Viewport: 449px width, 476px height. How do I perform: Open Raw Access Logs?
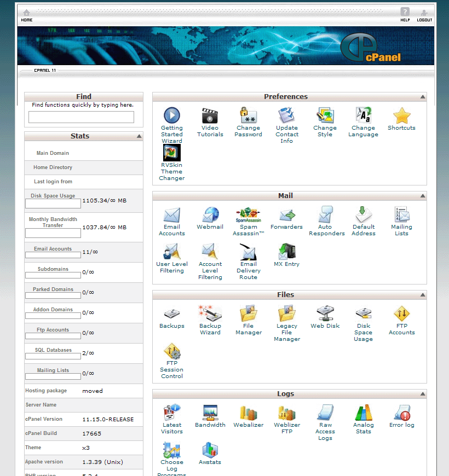[x=325, y=413]
